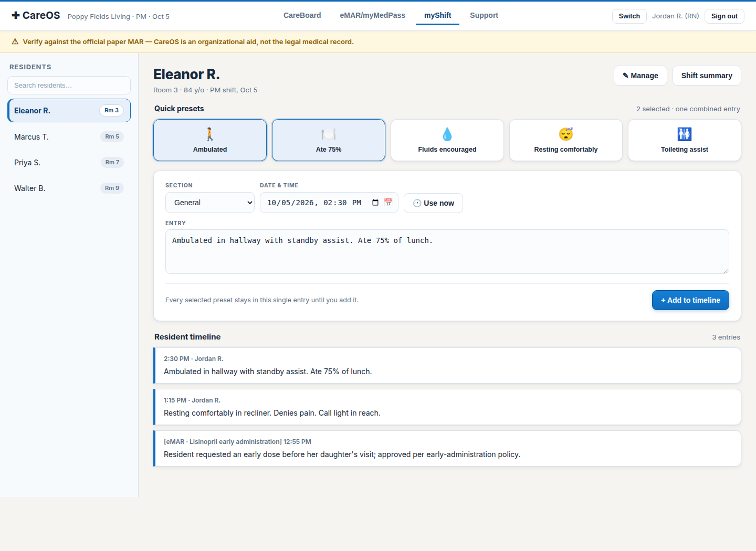Click the clock icon on Use now

[417, 203]
